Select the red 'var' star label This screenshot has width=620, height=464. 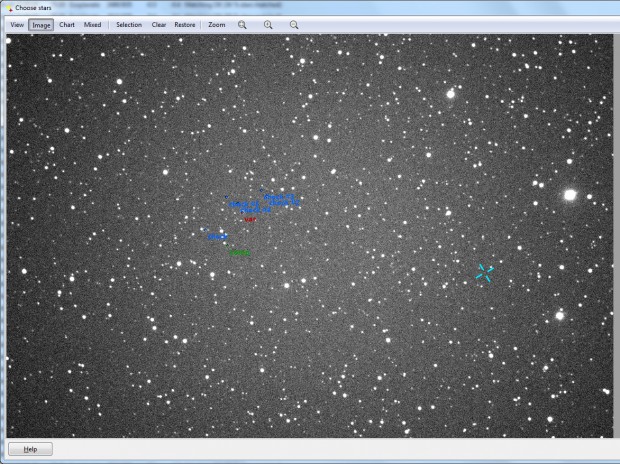tap(250, 219)
